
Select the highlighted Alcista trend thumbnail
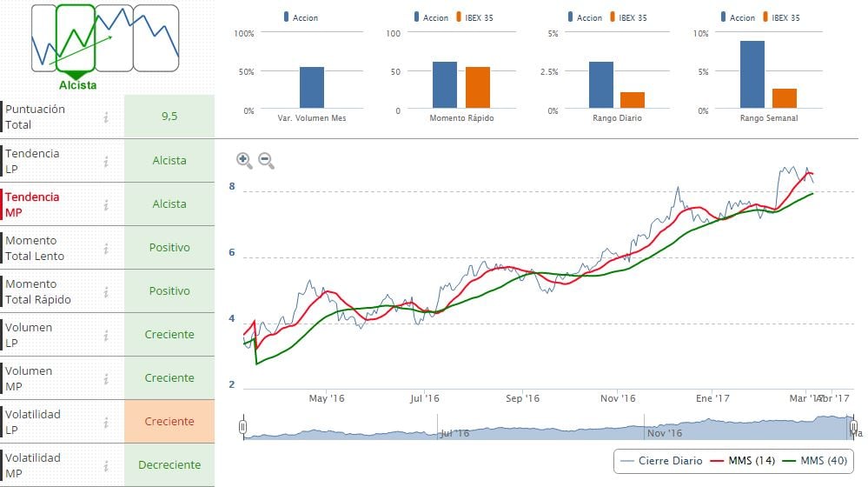coord(76,39)
